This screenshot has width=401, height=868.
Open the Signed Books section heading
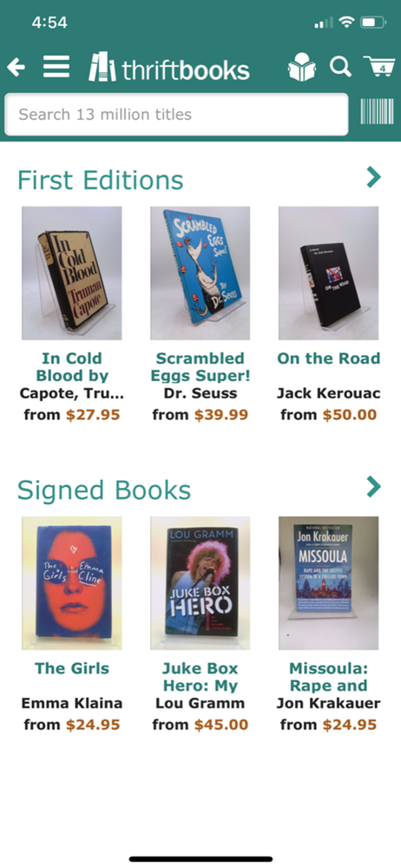[104, 490]
